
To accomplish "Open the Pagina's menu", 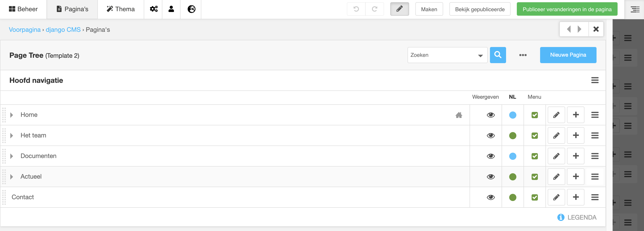I will point(72,9).
